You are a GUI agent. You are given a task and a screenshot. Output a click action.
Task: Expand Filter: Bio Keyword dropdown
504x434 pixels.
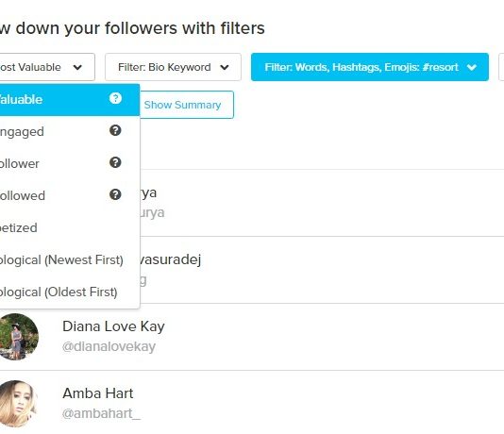coord(173,67)
